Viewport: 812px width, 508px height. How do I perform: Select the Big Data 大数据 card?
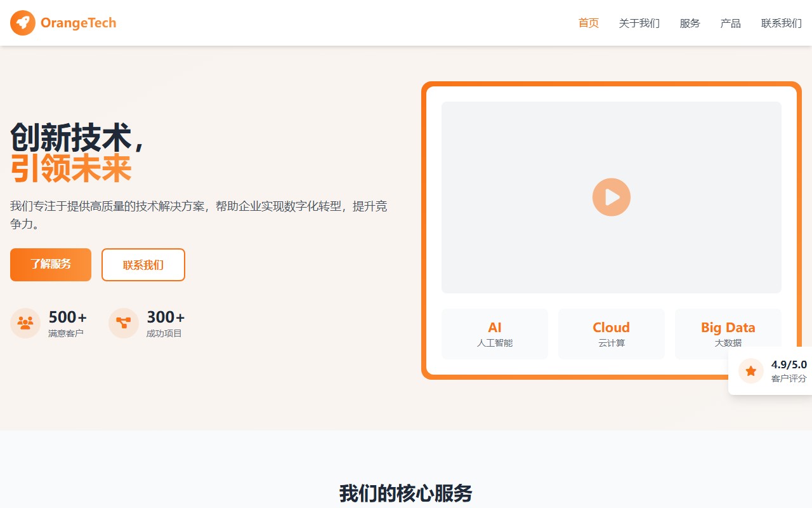[x=728, y=333]
